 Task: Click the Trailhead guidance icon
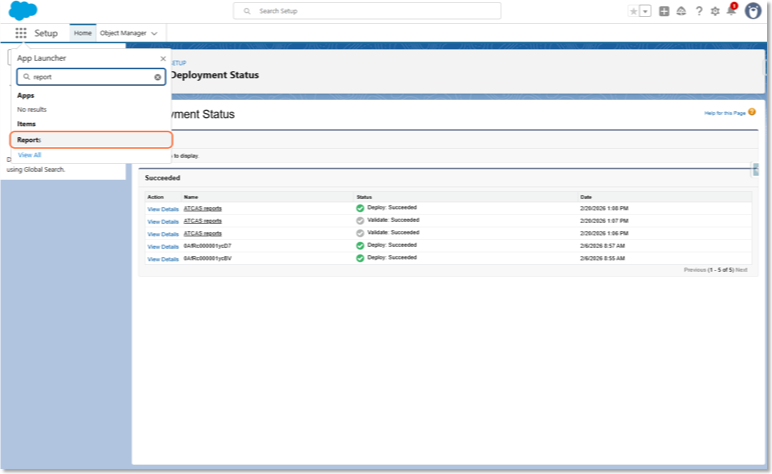pos(681,11)
